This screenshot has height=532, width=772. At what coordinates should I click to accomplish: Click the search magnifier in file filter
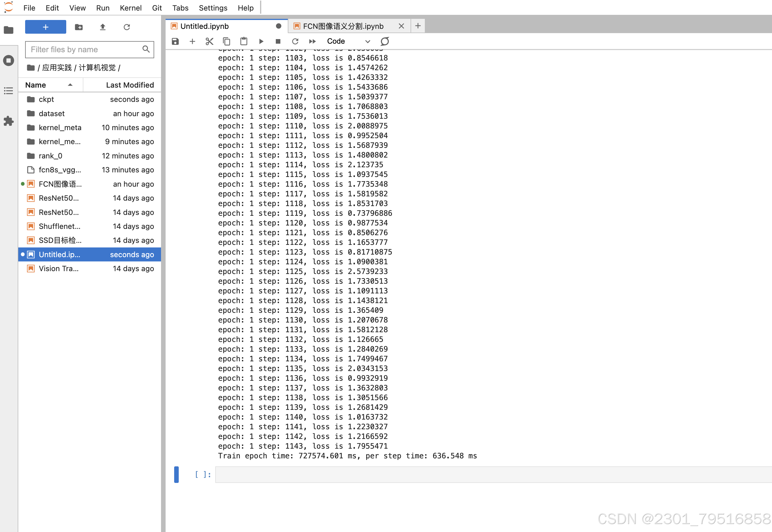point(146,49)
